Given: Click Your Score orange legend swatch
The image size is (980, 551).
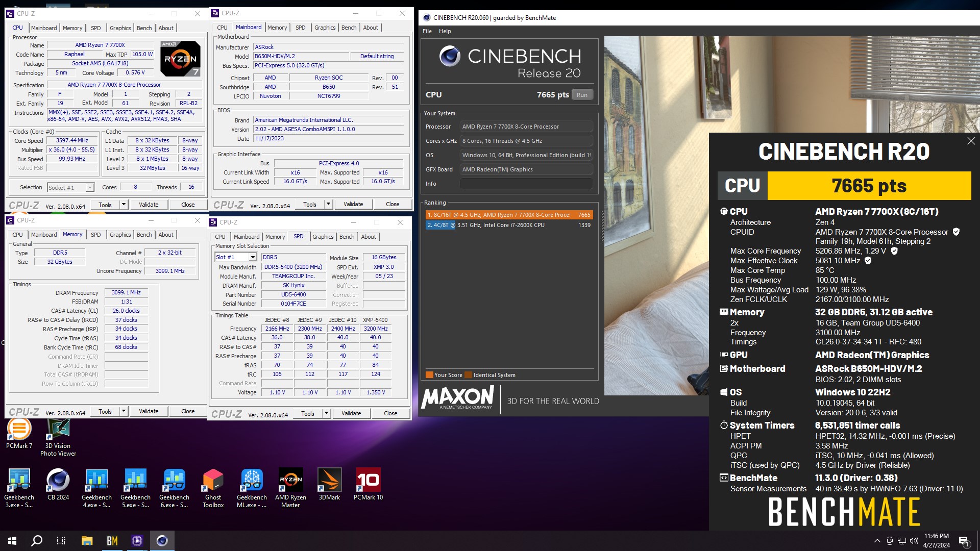Looking at the screenshot, I should click(x=429, y=375).
